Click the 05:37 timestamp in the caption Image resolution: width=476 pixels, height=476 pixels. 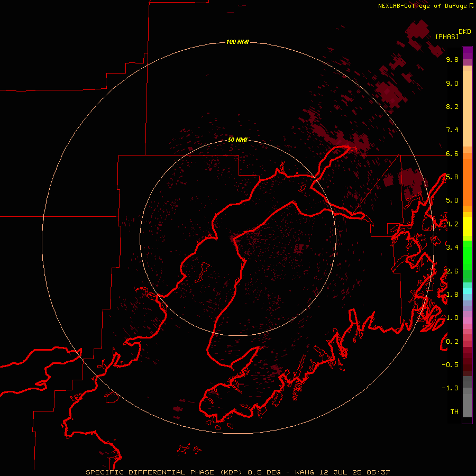[x=378, y=472]
